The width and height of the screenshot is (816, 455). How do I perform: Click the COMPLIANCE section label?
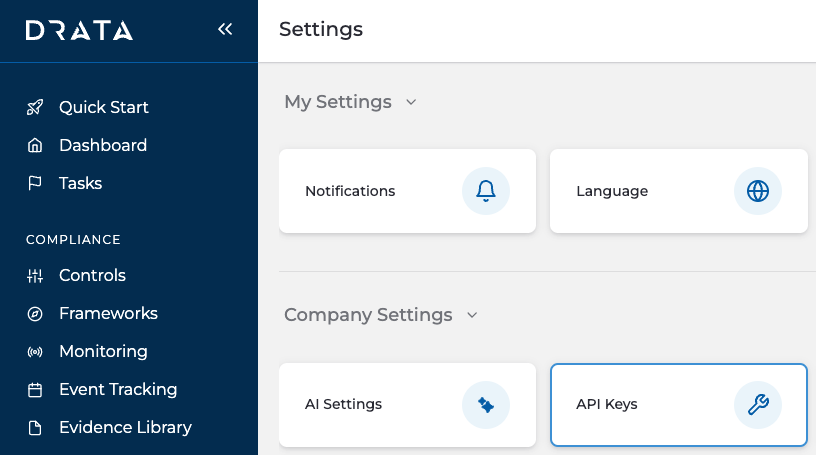(x=73, y=239)
